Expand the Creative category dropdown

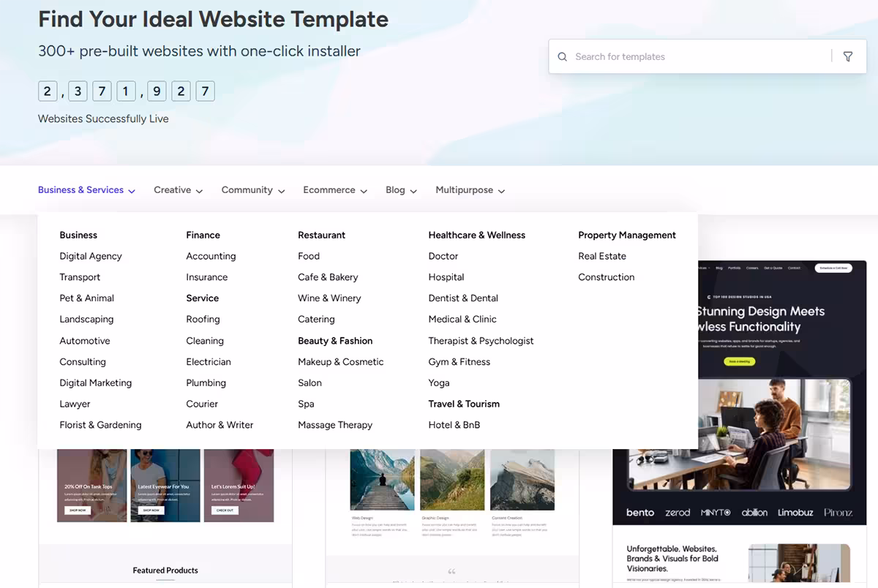tap(178, 190)
